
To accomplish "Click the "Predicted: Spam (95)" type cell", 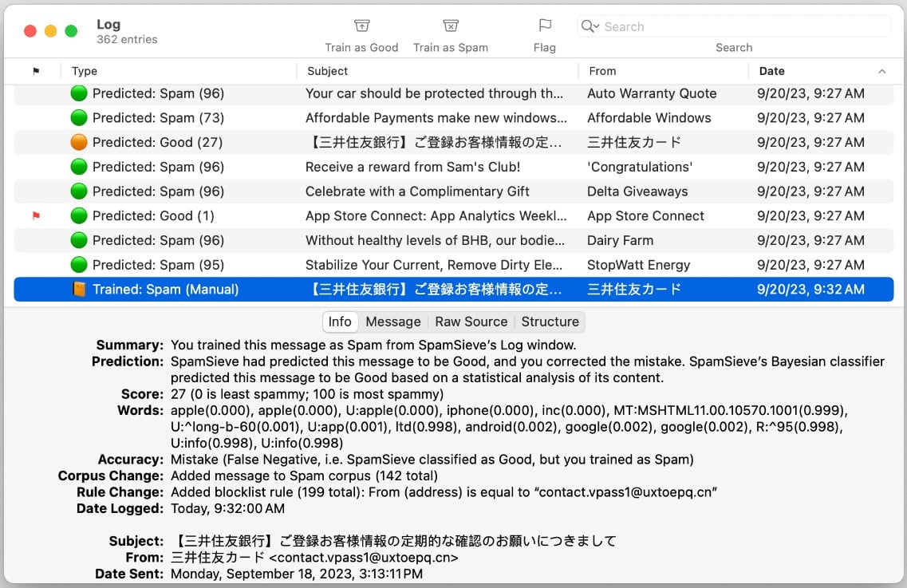I will (159, 265).
